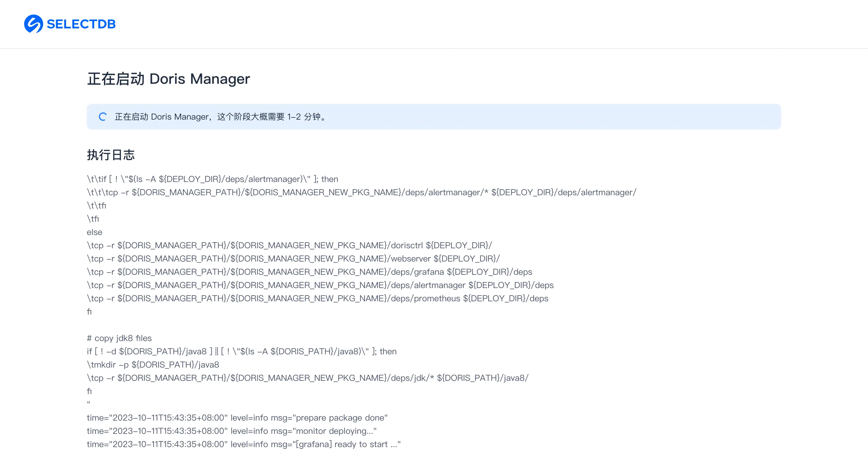Click the log line copying webserver

coord(293,258)
